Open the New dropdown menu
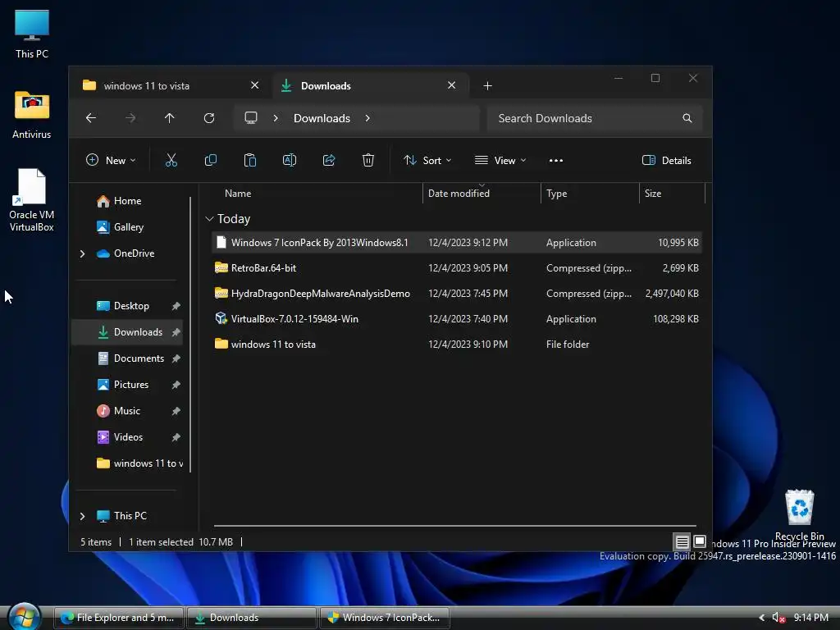The width and height of the screenshot is (840, 630). [x=111, y=160]
